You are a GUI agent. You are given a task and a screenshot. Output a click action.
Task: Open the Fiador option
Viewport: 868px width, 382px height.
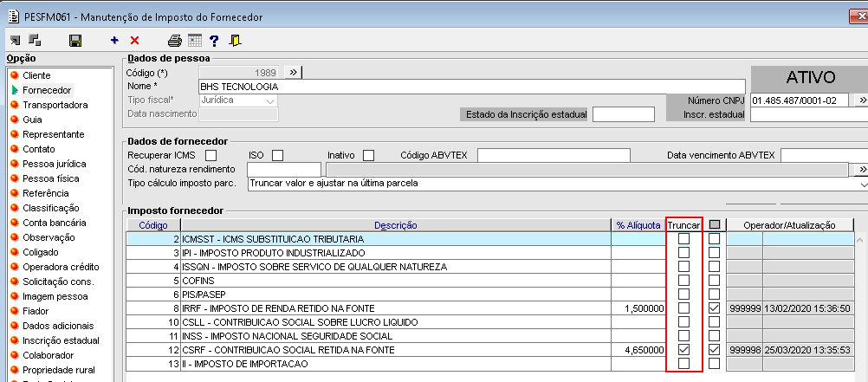tap(36, 311)
